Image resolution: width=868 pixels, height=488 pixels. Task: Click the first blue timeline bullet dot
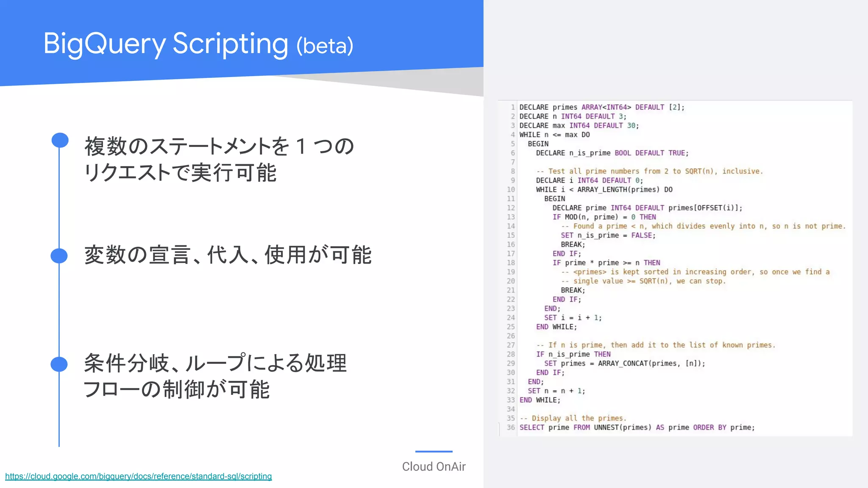pos(60,140)
